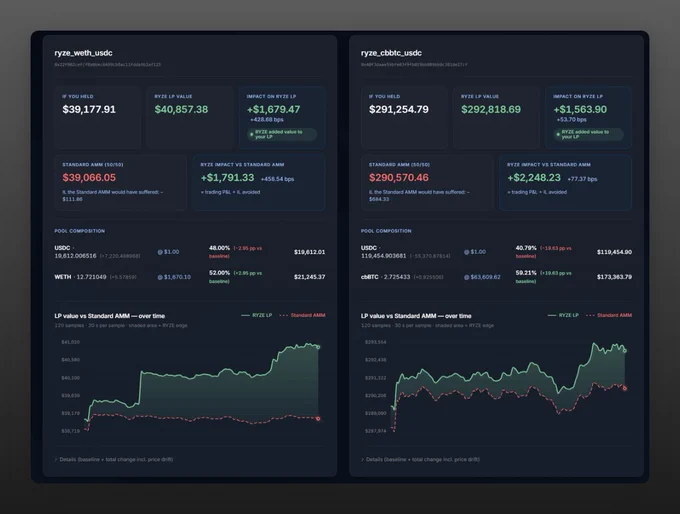This screenshot has width=680, height=514.
Task: Click the address under ryze_weth_usdc title
Action: [108, 65]
